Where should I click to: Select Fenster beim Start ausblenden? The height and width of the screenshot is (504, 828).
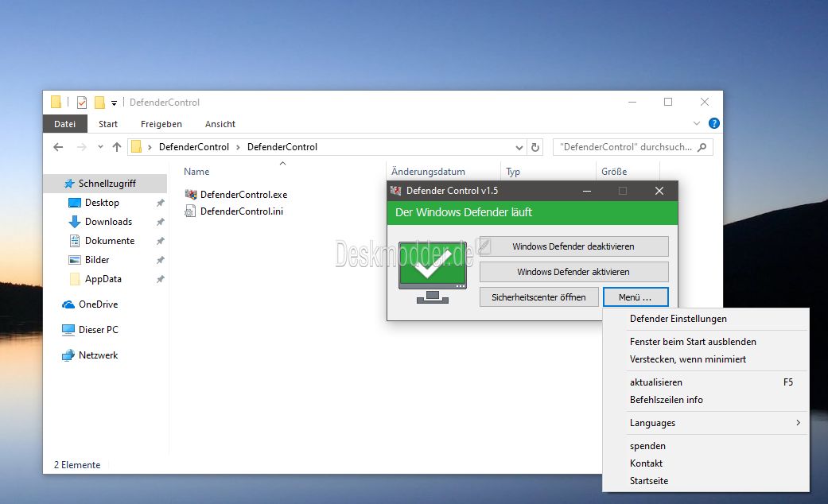click(693, 342)
